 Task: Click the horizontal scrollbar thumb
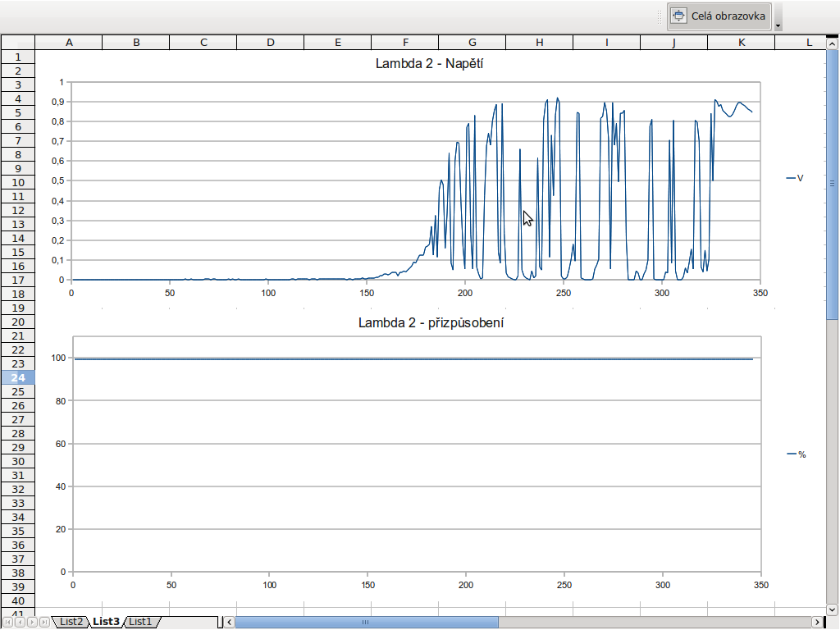click(366, 622)
